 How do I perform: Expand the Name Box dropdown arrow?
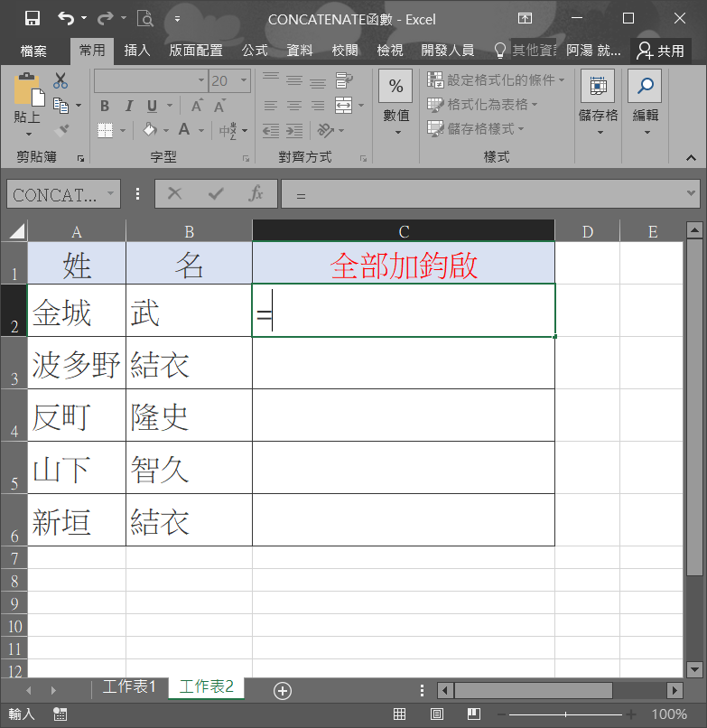coord(110,193)
